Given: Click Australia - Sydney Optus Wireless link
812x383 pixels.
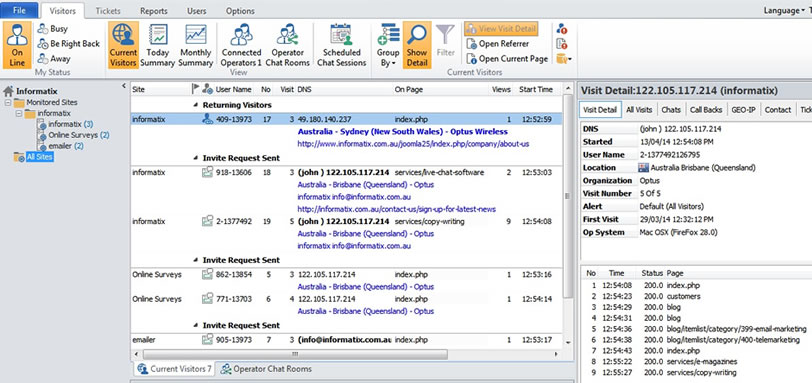Looking at the screenshot, I should click(402, 131).
